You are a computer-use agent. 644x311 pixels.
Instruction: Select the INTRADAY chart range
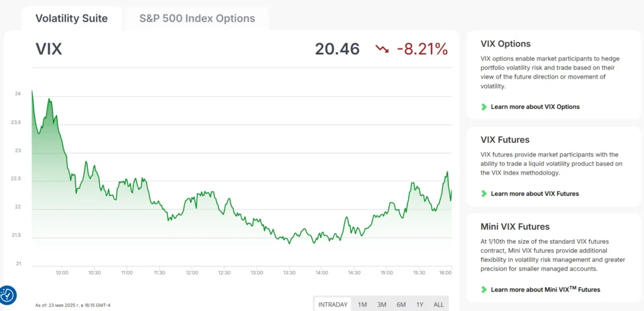coord(333,305)
